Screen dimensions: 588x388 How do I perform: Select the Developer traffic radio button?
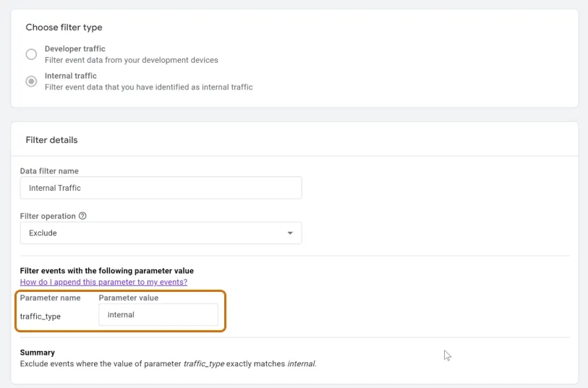[31, 54]
